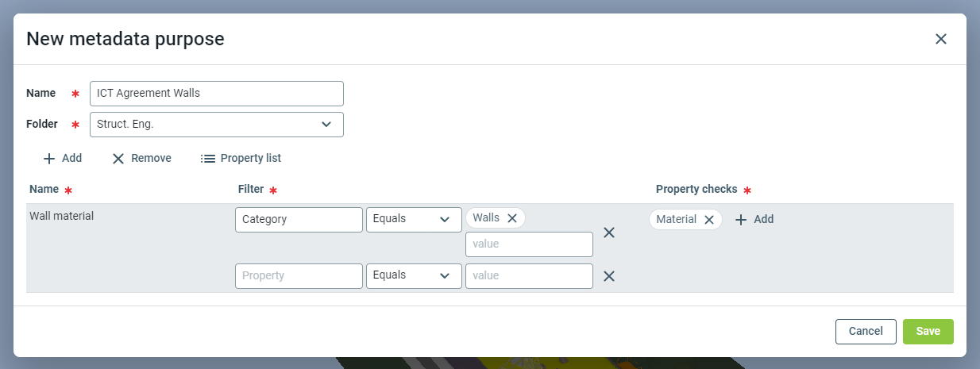The height and width of the screenshot is (369, 980).
Task: Remove the Walls filter value chip
Action: tap(512, 218)
